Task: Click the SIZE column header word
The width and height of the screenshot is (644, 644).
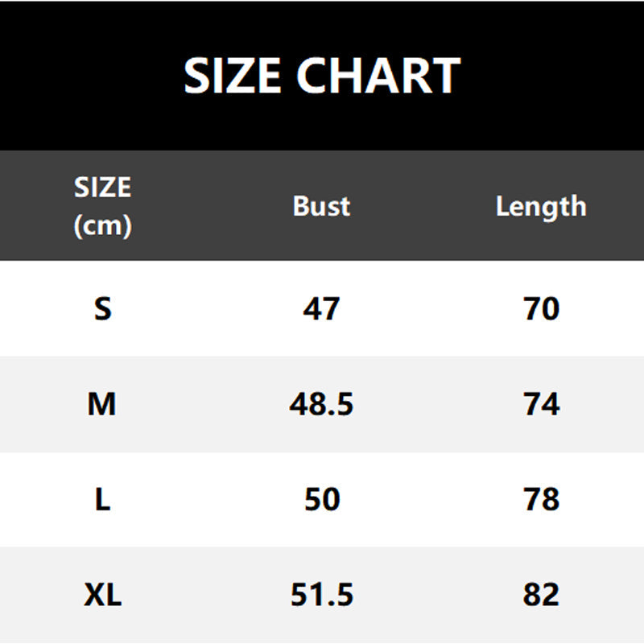Action: pos(102,188)
